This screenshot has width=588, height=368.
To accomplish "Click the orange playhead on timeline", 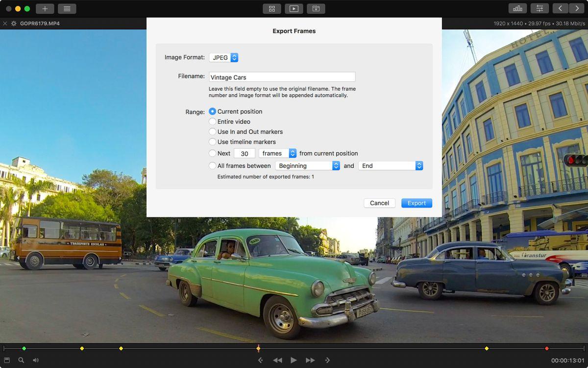I will pos(258,348).
